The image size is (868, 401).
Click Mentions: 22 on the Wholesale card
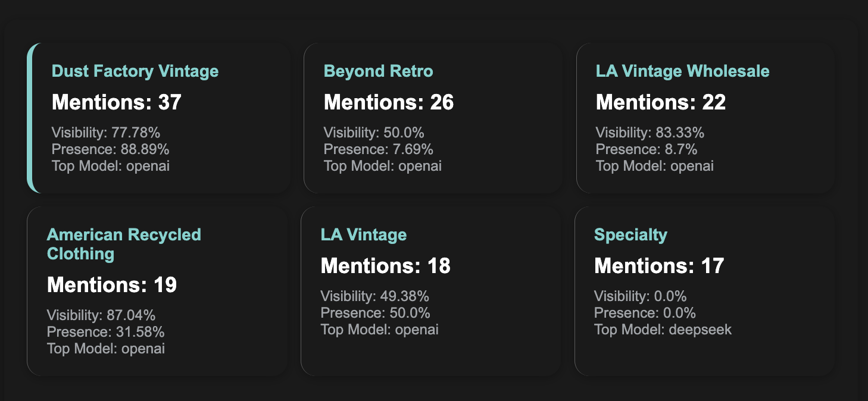click(x=661, y=102)
